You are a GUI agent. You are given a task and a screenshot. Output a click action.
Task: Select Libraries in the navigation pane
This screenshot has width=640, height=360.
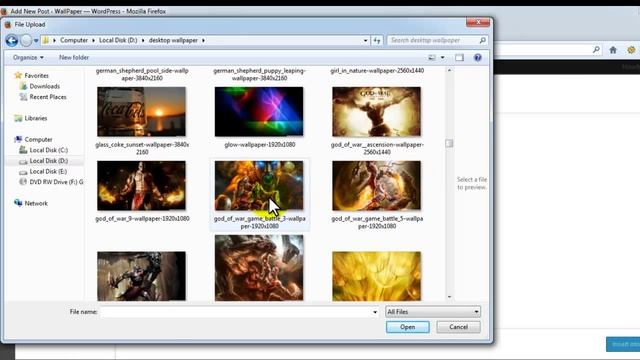click(36, 118)
